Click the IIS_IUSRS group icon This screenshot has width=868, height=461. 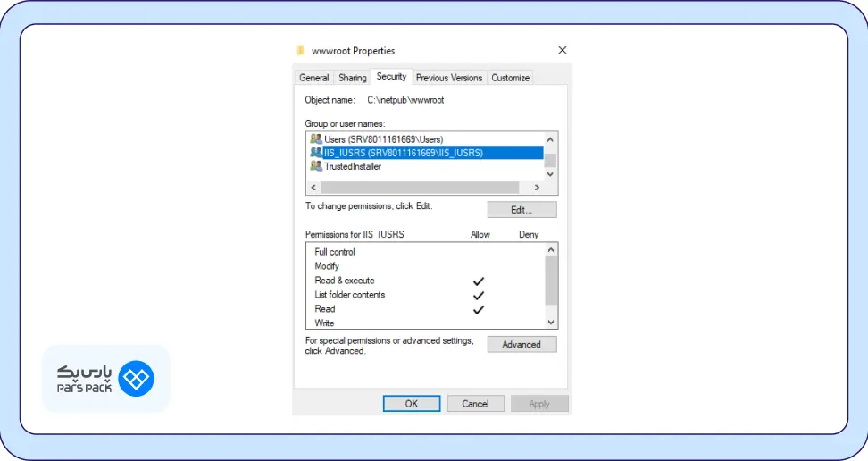pos(316,153)
